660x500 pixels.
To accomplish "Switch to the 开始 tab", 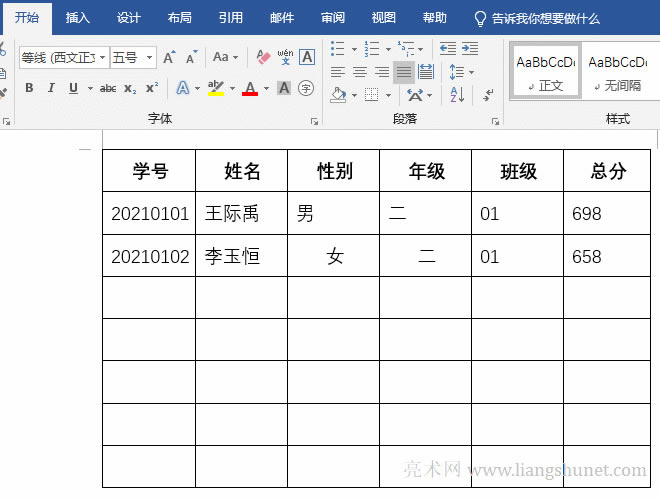I will click(x=27, y=18).
